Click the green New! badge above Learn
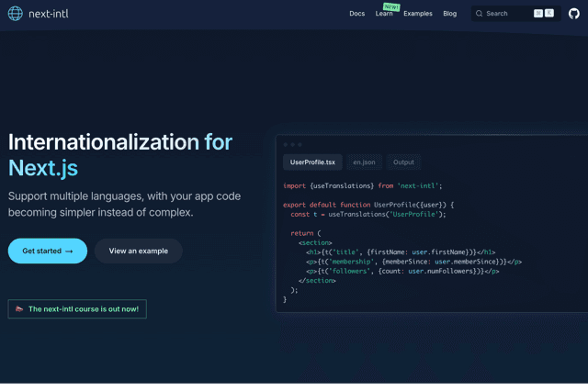 tap(391, 6)
